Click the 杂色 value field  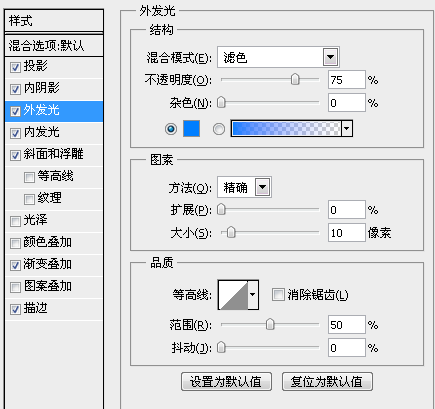347,103
